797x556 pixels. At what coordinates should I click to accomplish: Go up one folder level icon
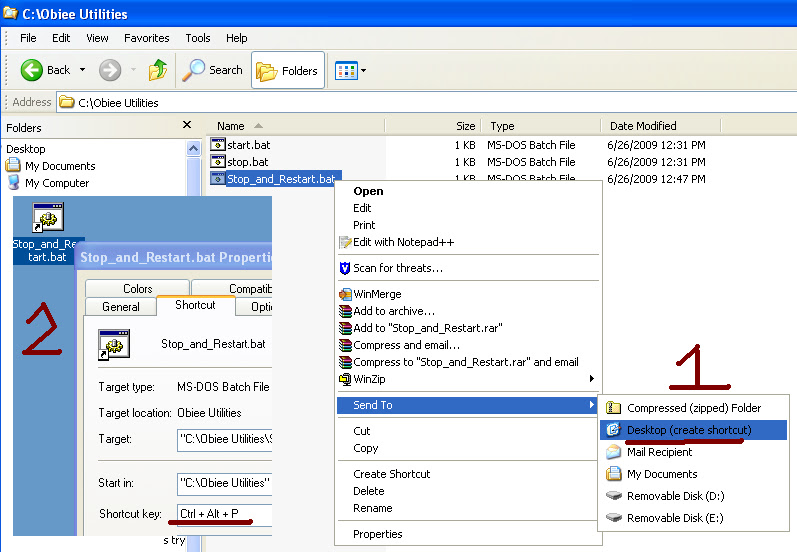tap(158, 70)
